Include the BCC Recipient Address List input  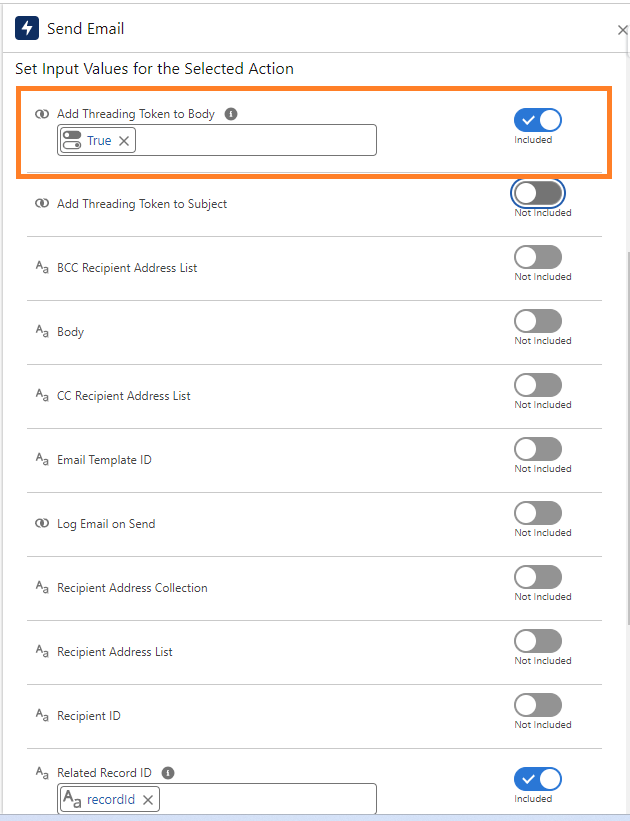tap(538, 257)
